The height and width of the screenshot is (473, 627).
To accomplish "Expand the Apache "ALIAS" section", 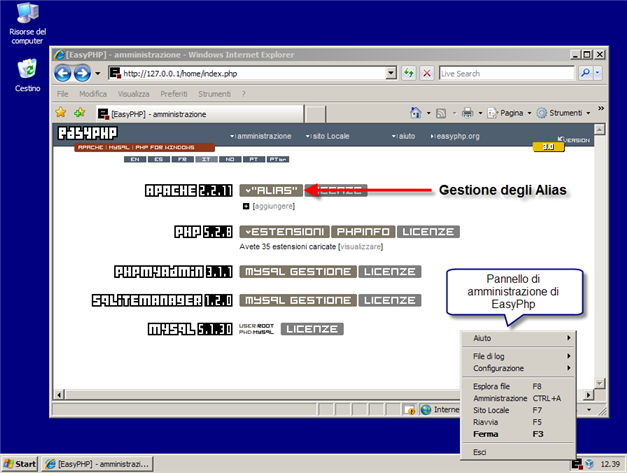I will click(x=271, y=191).
